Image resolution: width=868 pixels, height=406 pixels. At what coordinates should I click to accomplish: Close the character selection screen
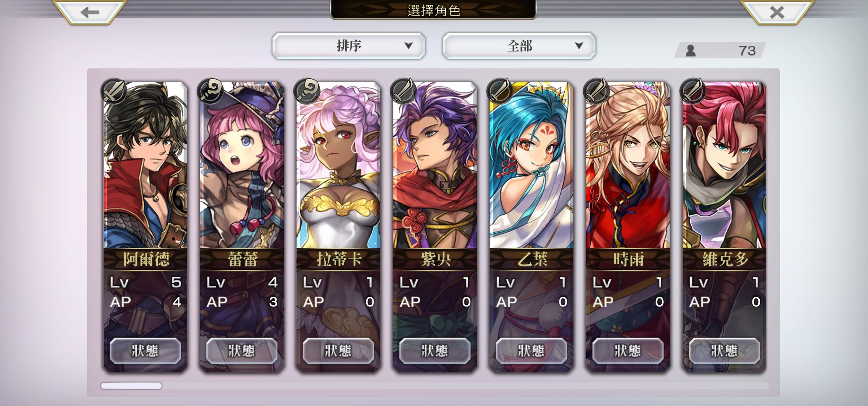coord(777,12)
